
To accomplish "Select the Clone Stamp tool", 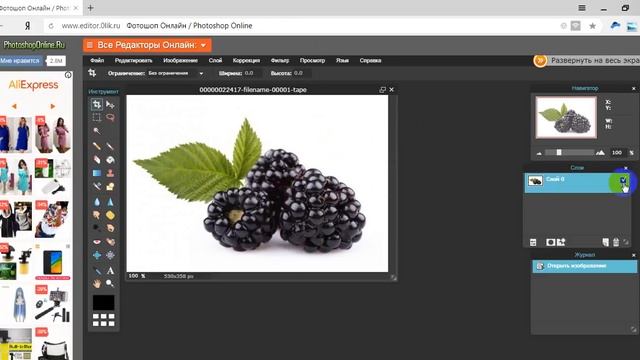I will pyautogui.click(x=110, y=173).
